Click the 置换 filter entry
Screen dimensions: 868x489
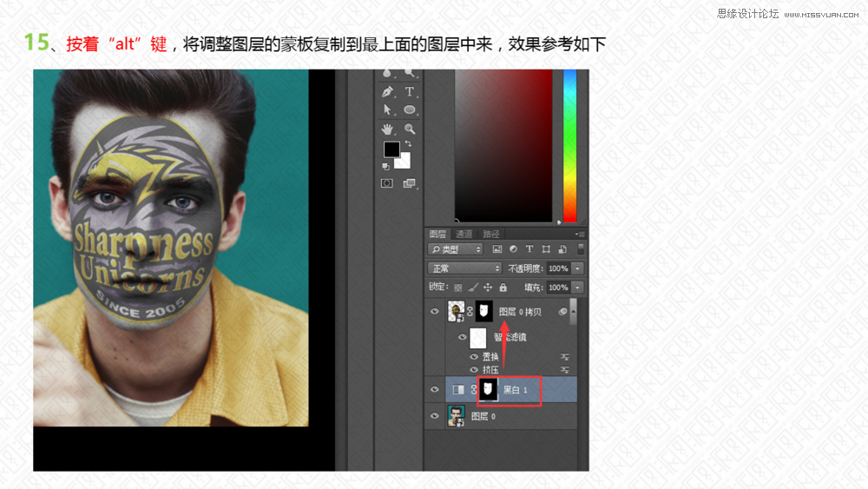(490, 357)
